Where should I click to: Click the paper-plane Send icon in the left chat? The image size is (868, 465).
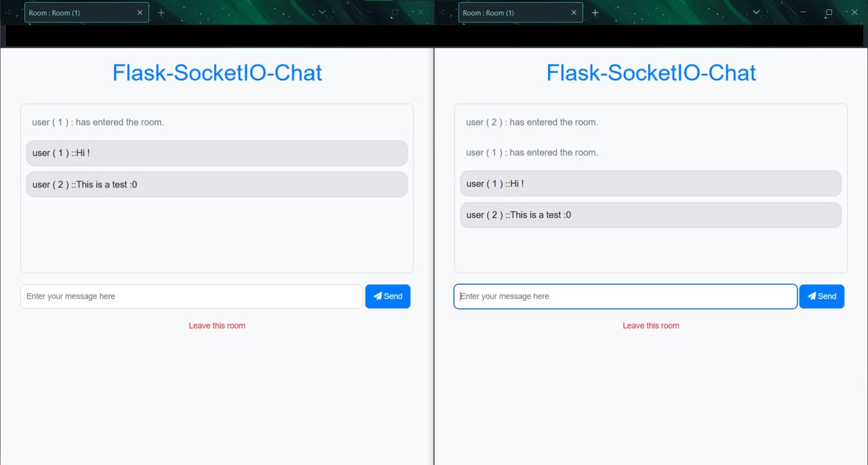(x=377, y=296)
